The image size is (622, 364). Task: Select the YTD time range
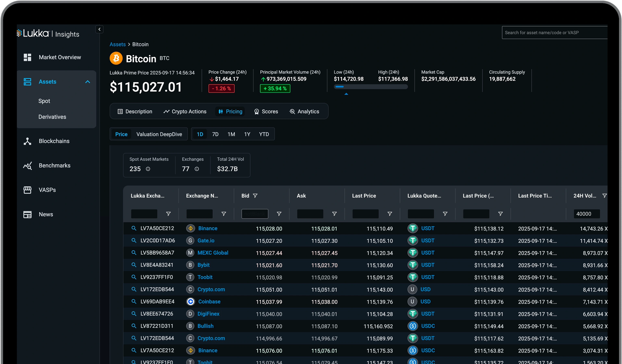click(x=264, y=134)
